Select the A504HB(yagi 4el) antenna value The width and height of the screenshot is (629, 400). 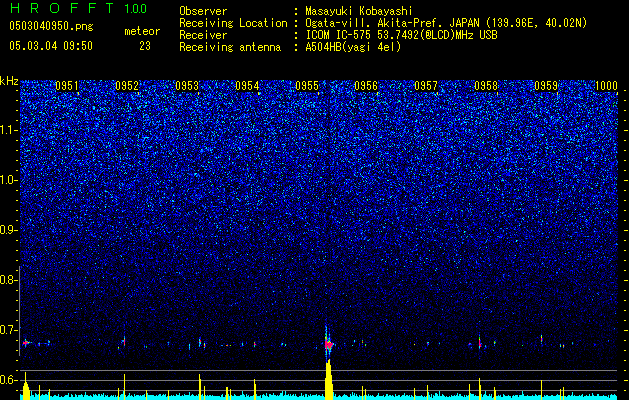[353, 47]
